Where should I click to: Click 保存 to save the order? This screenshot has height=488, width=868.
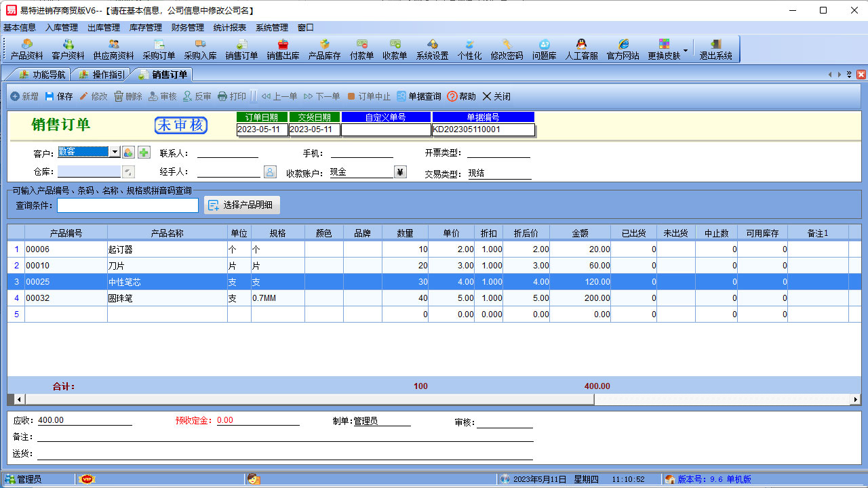point(60,96)
